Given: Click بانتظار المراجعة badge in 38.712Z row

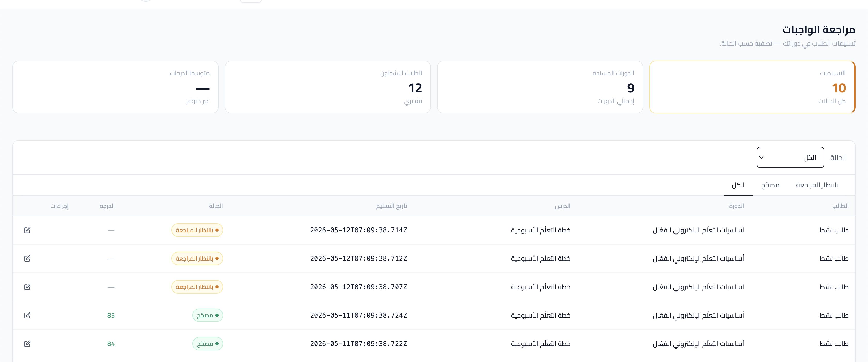Looking at the screenshot, I should tap(197, 258).
